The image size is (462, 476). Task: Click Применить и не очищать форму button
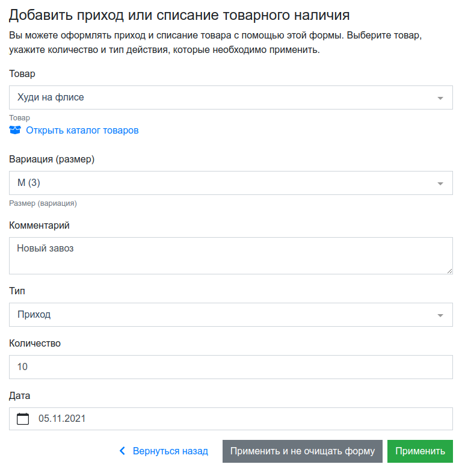point(303,451)
